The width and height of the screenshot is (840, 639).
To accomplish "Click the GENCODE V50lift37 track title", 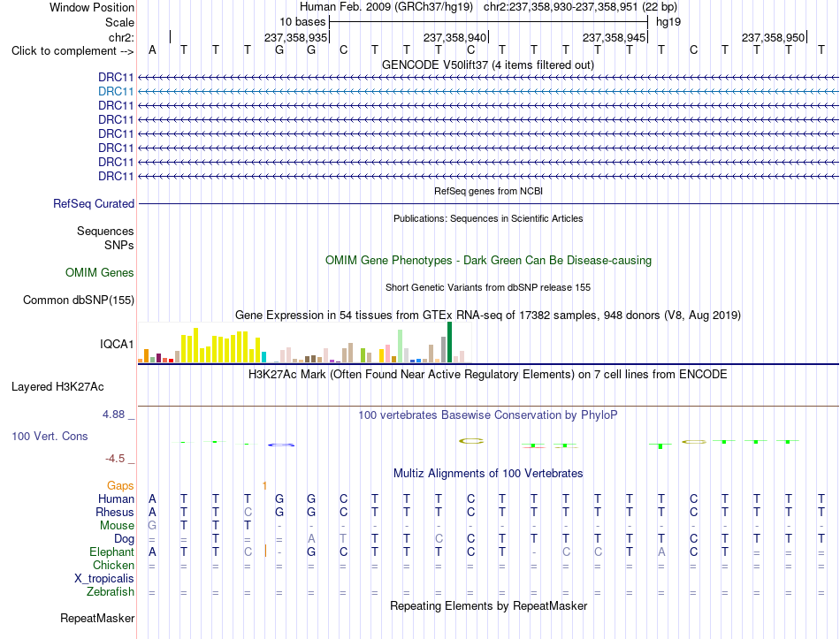I will pos(488,65).
